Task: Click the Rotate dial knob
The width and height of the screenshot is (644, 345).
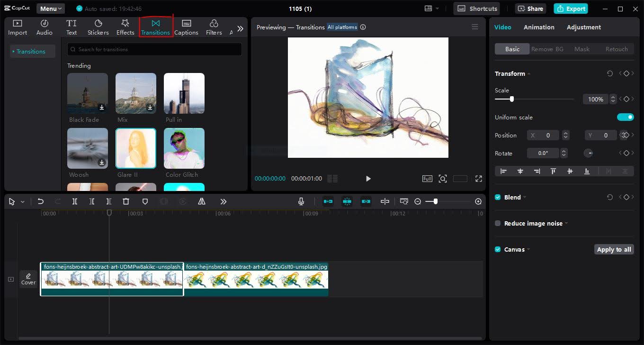Action: click(588, 153)
